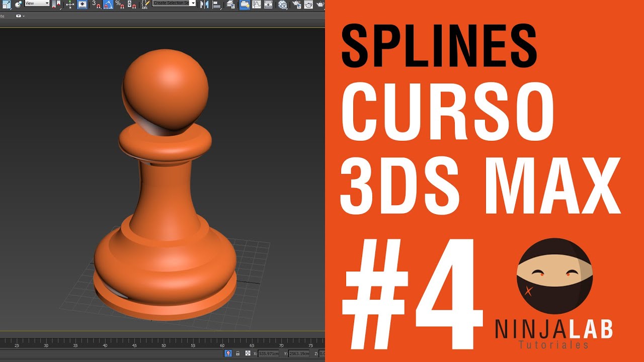Click the Align tool icon
Screen dimensions: 644x362
pos(216,5)
